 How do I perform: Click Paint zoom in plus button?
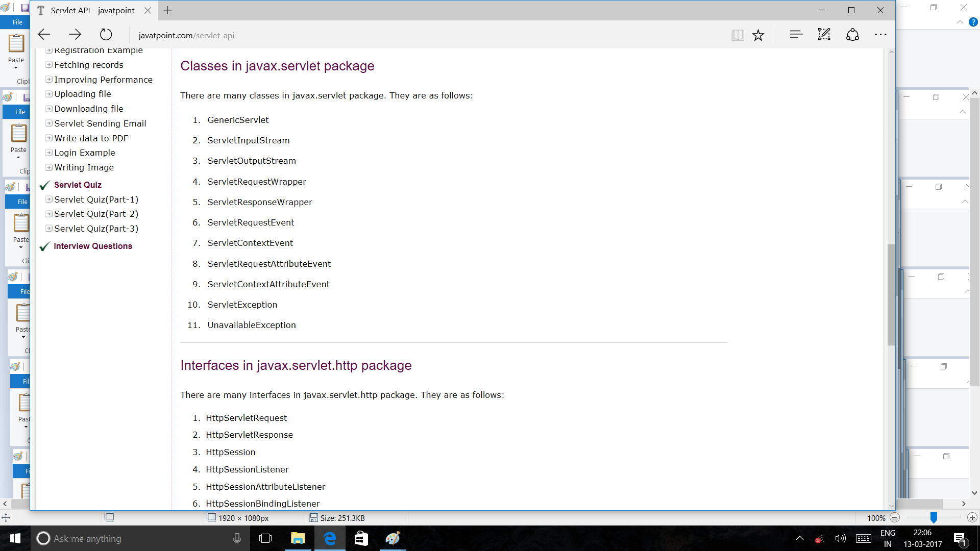tap(972, 517)
